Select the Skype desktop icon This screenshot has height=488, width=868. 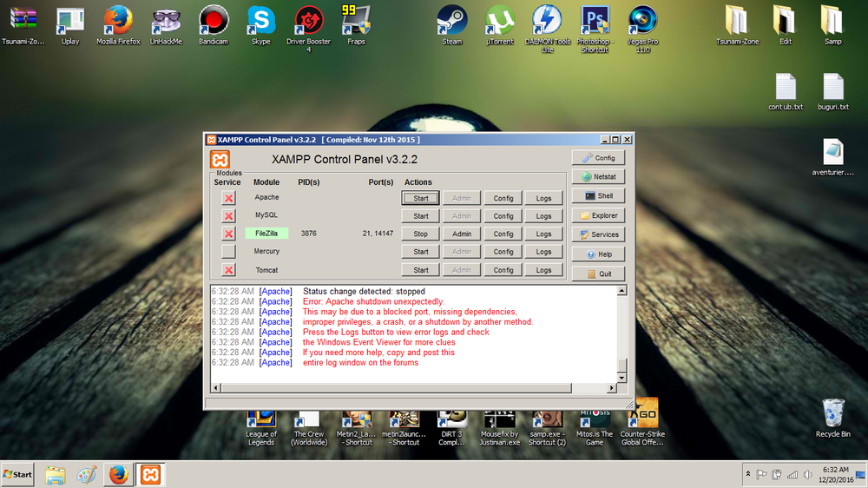[260, 25]
